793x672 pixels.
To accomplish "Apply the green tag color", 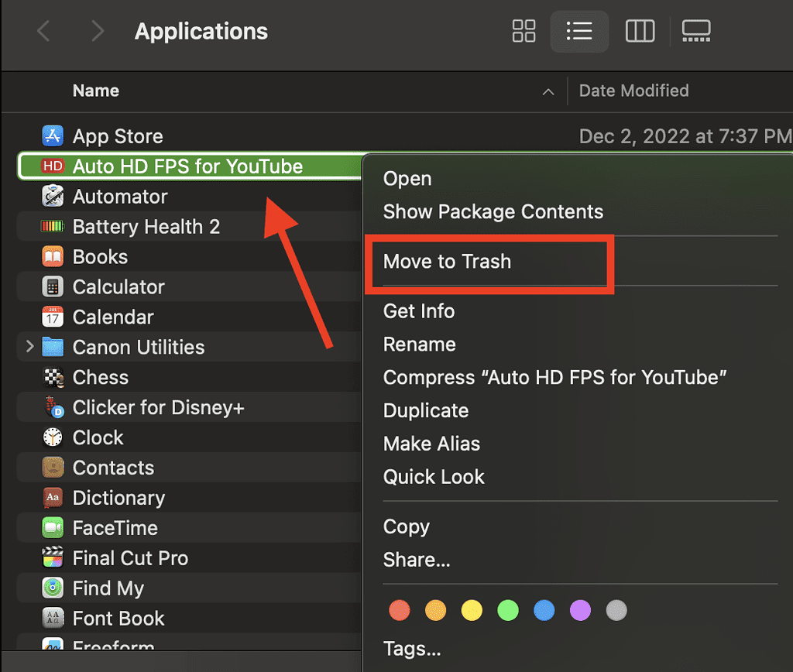I will pos(508,610).
